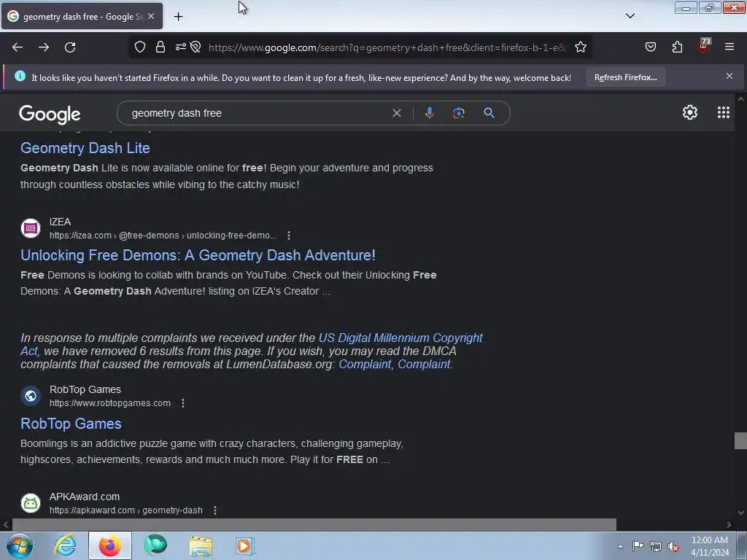Viewport: 747px width, 560px height.
Task: Click the page scroll down arrow
Action: [x=740, y=513]
